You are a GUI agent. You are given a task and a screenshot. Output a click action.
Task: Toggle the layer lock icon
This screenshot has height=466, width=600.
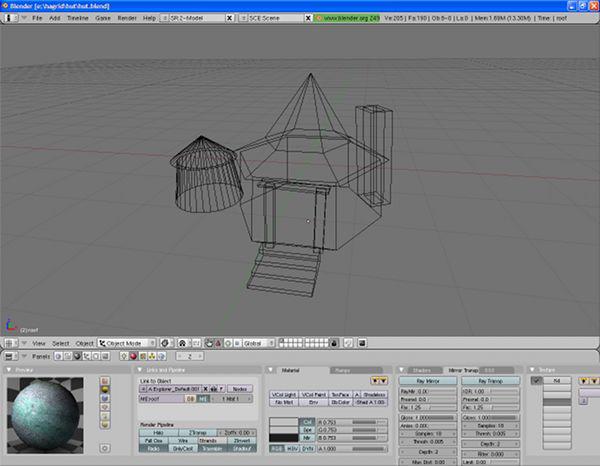pyautogui.click(x=334, y=343)
